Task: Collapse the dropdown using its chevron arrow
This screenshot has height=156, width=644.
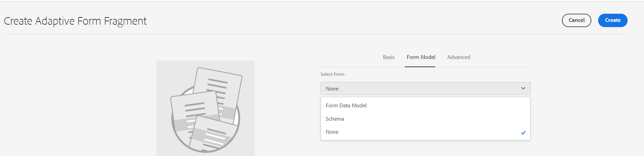Action: click(x=523, y=88)
